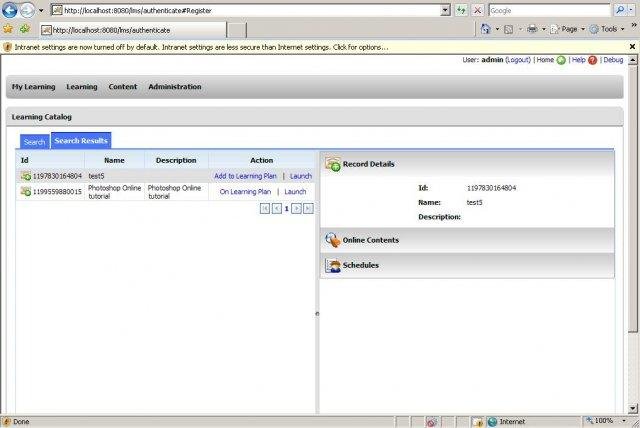Sort by the Name column header

[114, 160]
